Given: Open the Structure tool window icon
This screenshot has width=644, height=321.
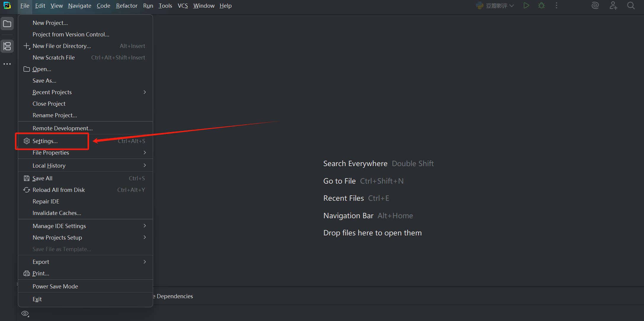Looking at the screenshot, I should point(7,46).
